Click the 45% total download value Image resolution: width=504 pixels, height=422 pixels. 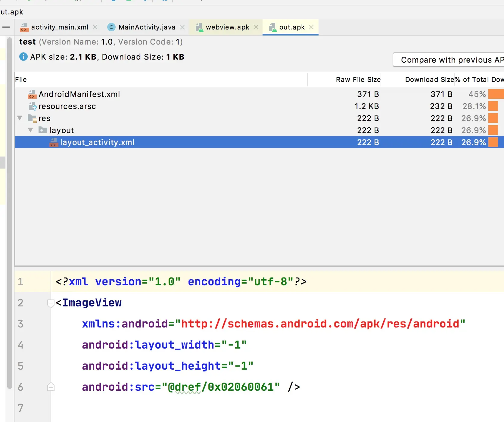[477, 94]
